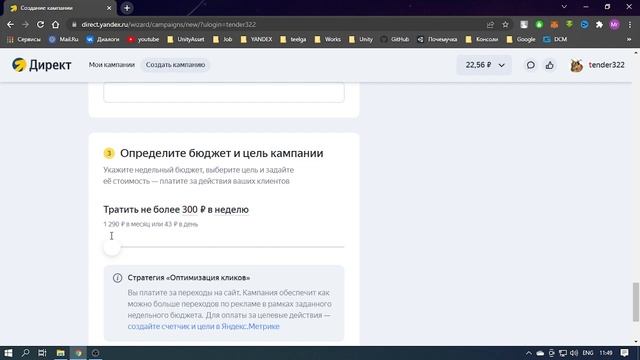Image resolution: width=640 pixels, height=360 pixels.
Task: Open OBS recorder taskbar icon
Action: click(96, 353)
